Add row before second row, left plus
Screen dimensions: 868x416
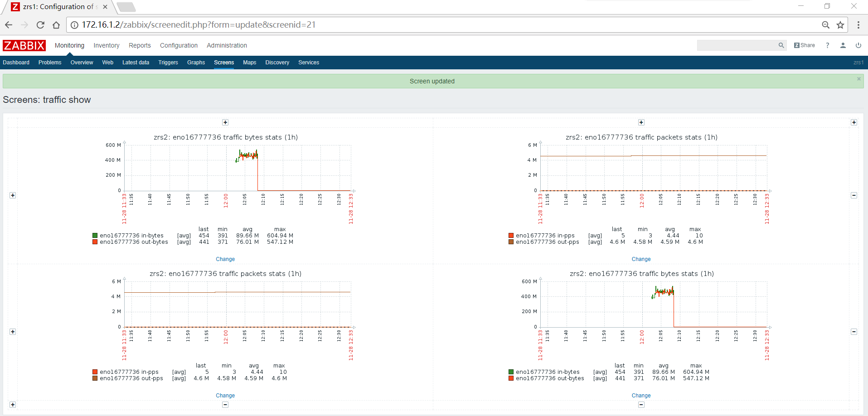coord(13,332)
